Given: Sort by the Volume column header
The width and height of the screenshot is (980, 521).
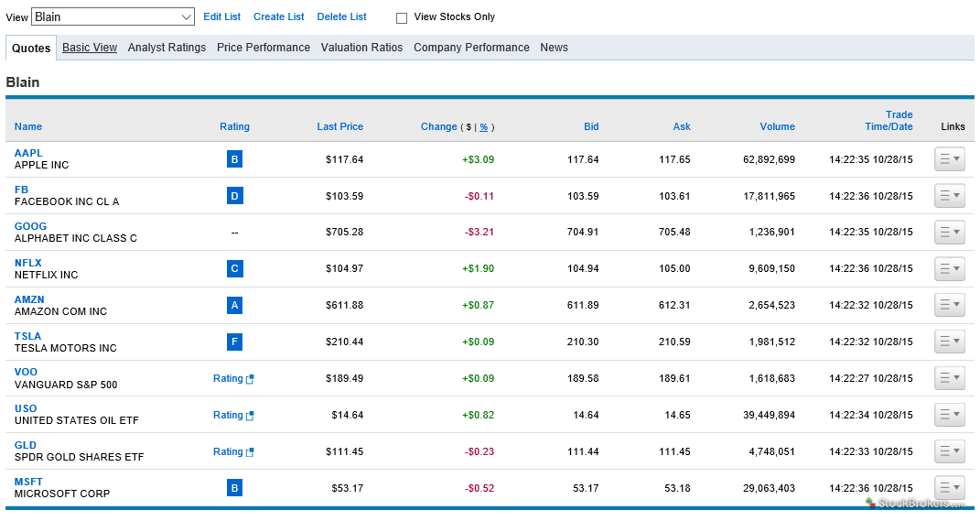Looking at the screenshot, I should (778, 126).
